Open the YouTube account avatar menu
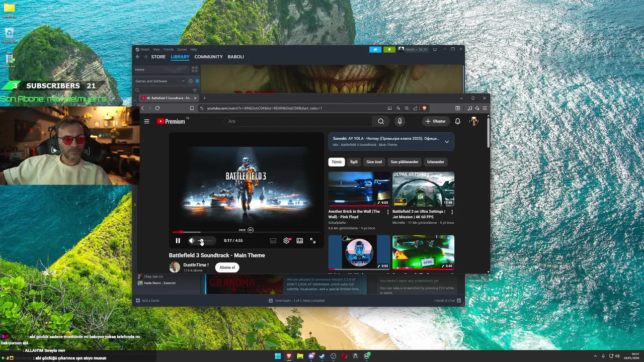 point(474,121)
